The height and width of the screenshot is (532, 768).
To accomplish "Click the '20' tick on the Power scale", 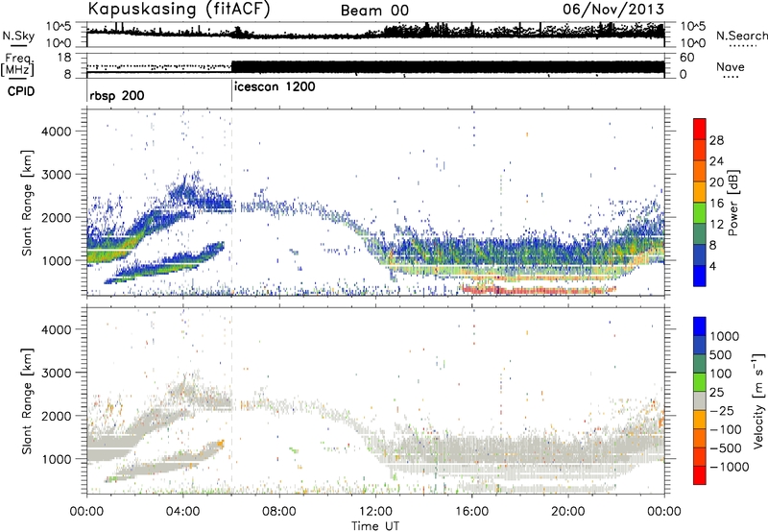I will 716,182.
